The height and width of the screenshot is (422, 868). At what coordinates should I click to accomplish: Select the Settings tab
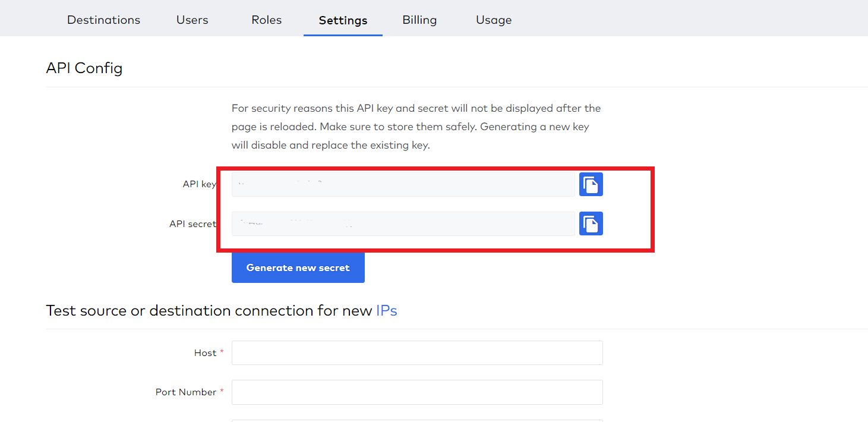(x=343, y=20)
